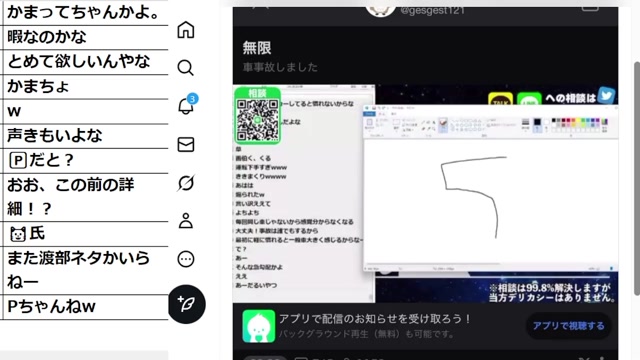
Task: Select the かまってちゃんかよ。 comment row
Action: 84,13
